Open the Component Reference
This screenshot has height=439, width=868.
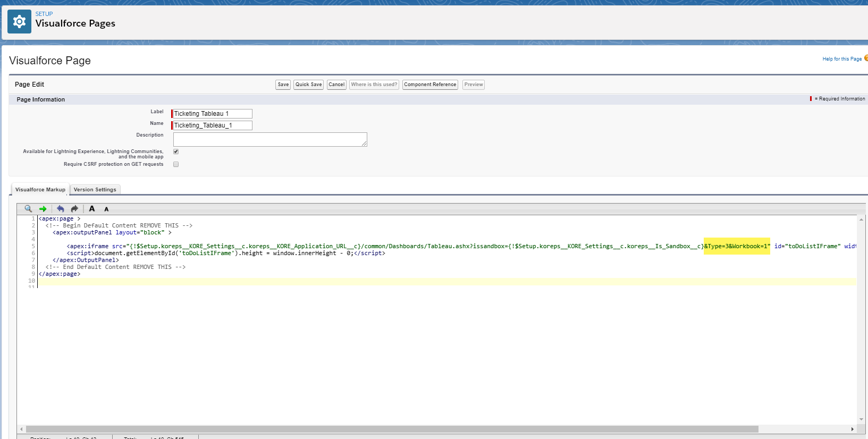tap(430, 85)
